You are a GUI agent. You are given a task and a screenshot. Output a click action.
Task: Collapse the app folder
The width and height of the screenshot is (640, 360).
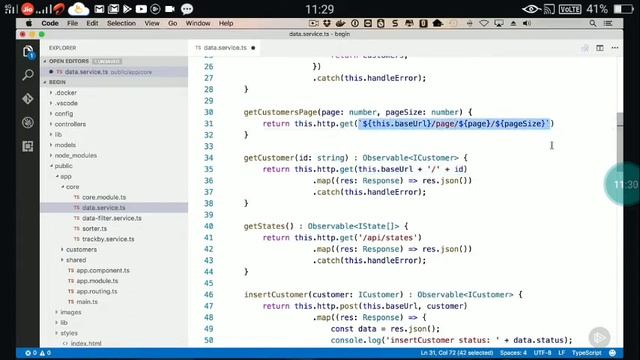(66, 176)
